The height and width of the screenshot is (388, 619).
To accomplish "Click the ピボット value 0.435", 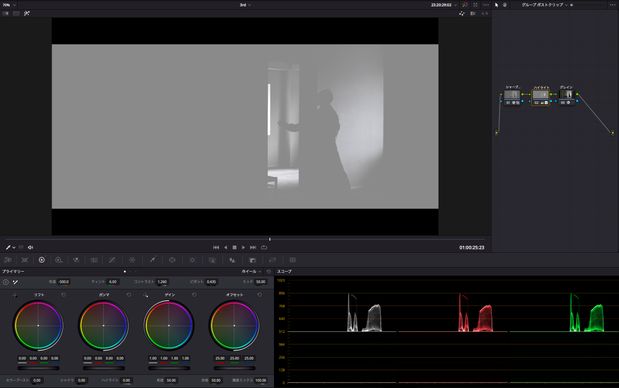I will point(211,282).
